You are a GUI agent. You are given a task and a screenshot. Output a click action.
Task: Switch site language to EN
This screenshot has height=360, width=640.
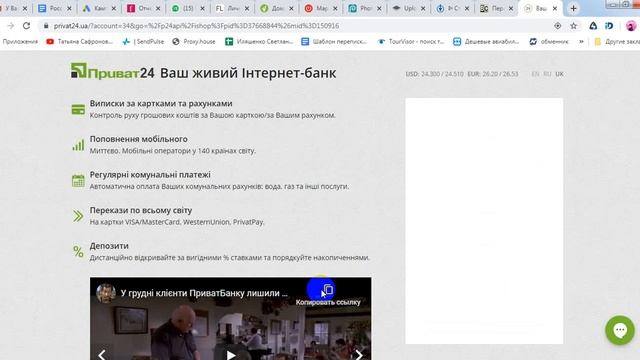tap(535, 74)
